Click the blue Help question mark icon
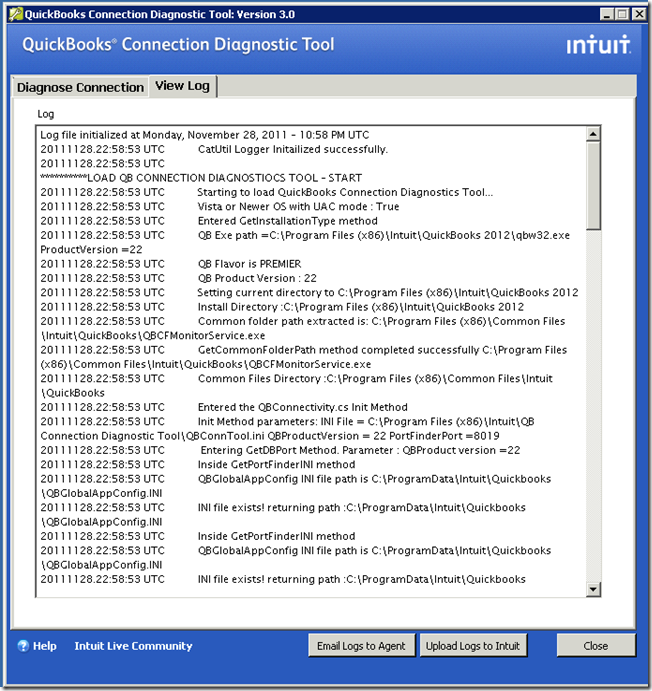This screenshot has height=691, width=652. pos(23,646)
